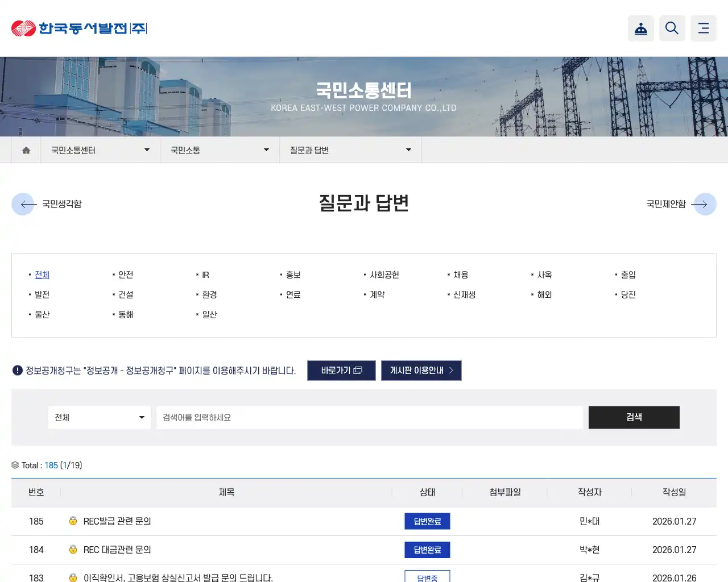Image resolution: width=728 pixels, height=582 pixels.
Task: Click the home breadcrumb icon
Action: [x=26, y=149]
